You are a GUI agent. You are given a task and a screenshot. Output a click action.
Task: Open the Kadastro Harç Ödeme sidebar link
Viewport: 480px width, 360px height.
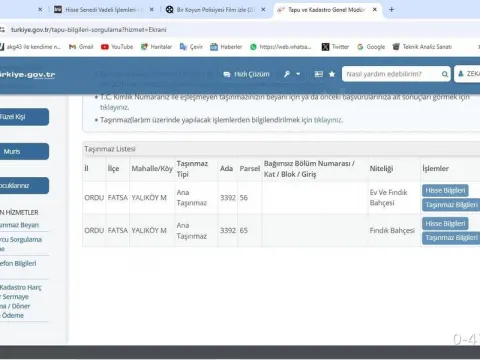[x=21, y=301]
